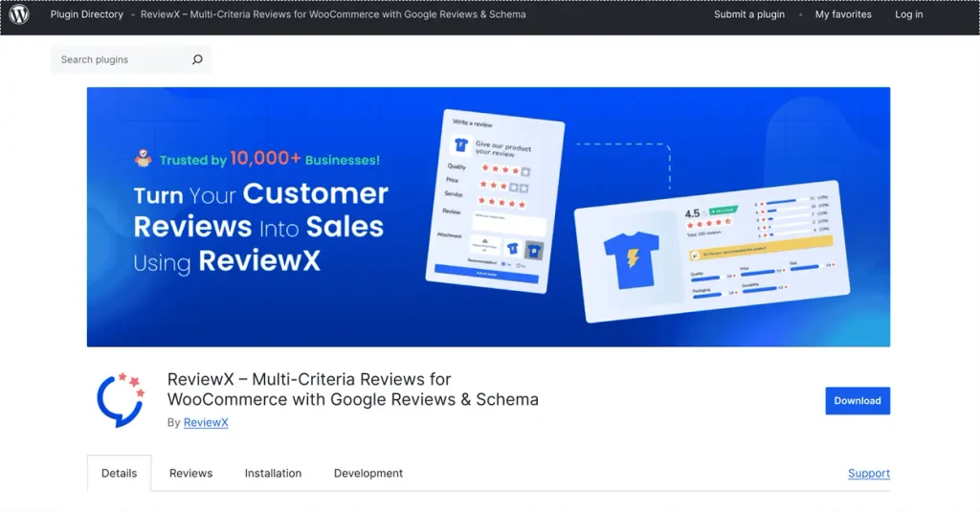Go to My favorites

[x=843, y=14]
